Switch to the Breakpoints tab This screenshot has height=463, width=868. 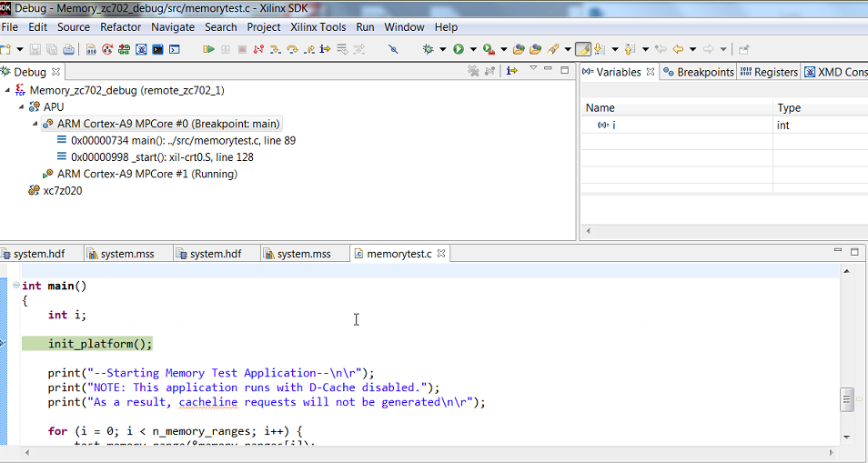coord(699,72)
